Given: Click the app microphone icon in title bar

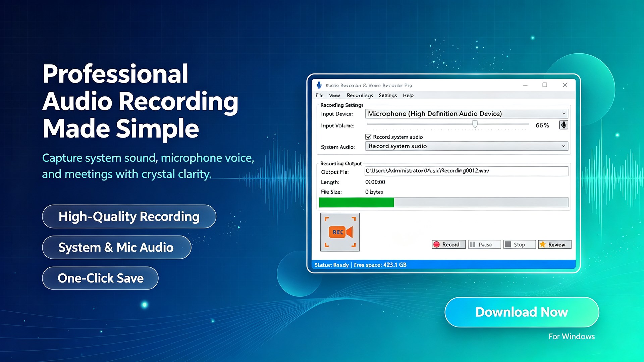Looking at the screenshot, I should [x=319, y=85].
